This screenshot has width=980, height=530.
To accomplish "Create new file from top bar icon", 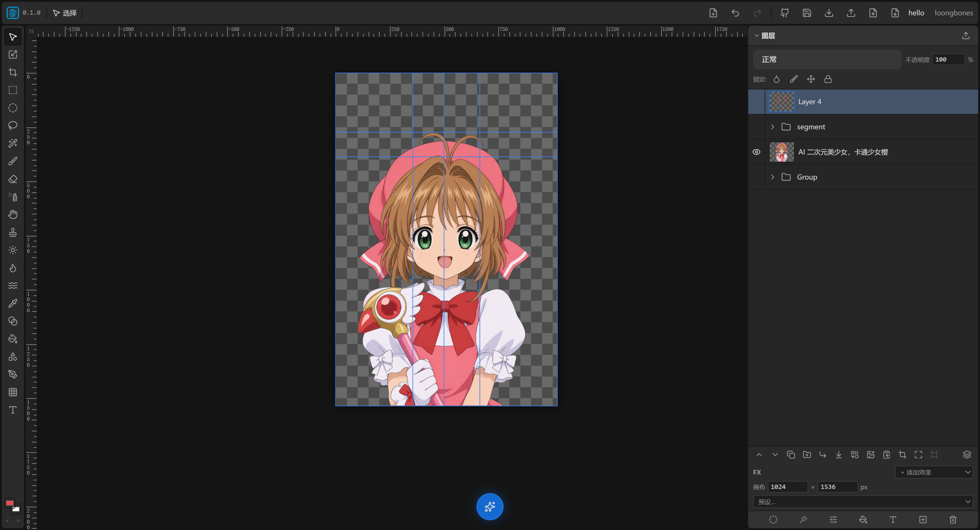I will click(713, 13).
